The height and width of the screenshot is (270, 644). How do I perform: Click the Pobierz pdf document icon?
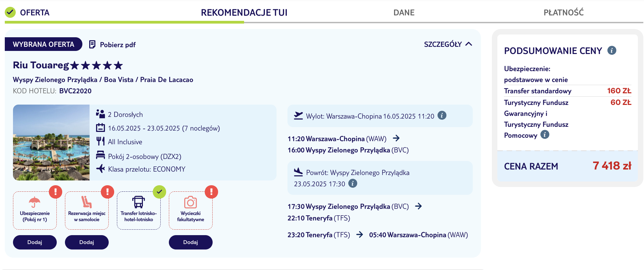(x=92, y=44)
